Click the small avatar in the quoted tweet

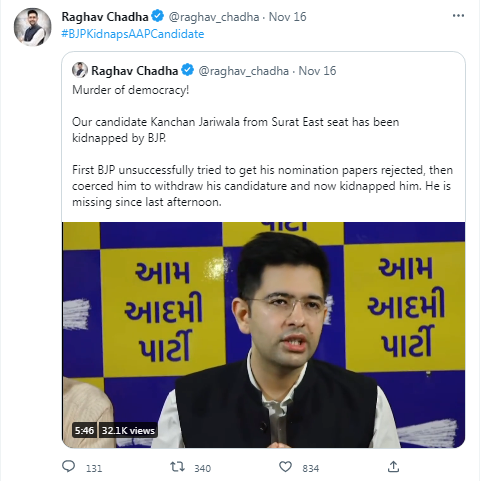[x=80, y=70]
